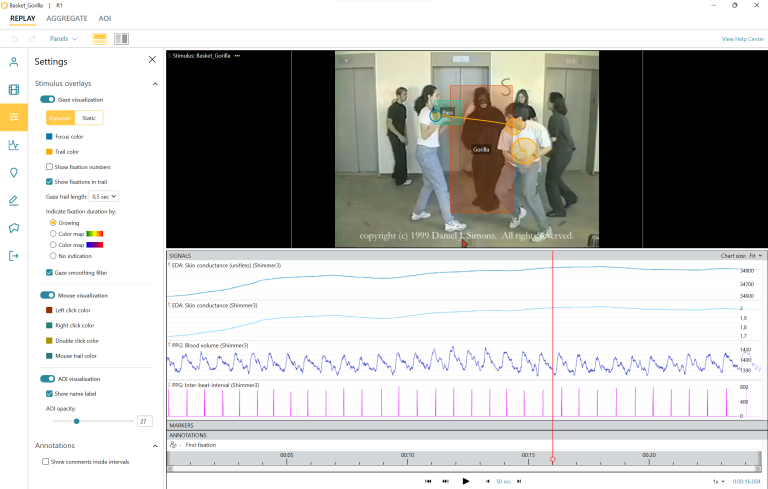Select the Growing radio option
The height and width of the screenshot is (489, 768).
(x=54, y=222)
